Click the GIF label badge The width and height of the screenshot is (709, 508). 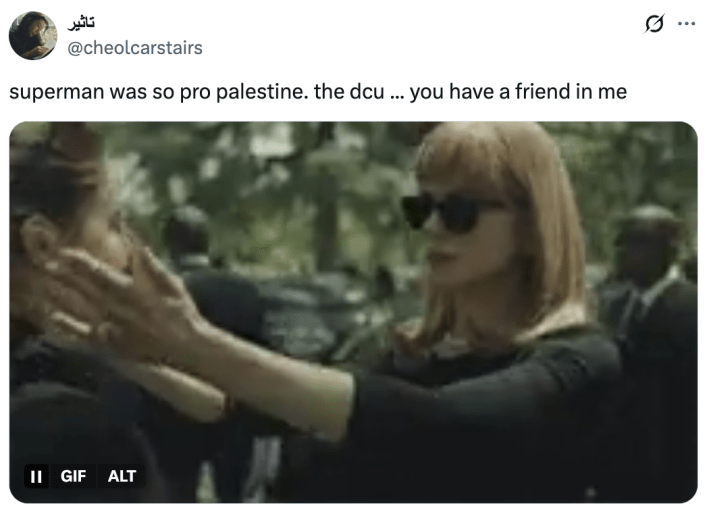click(x=73, y=476)
